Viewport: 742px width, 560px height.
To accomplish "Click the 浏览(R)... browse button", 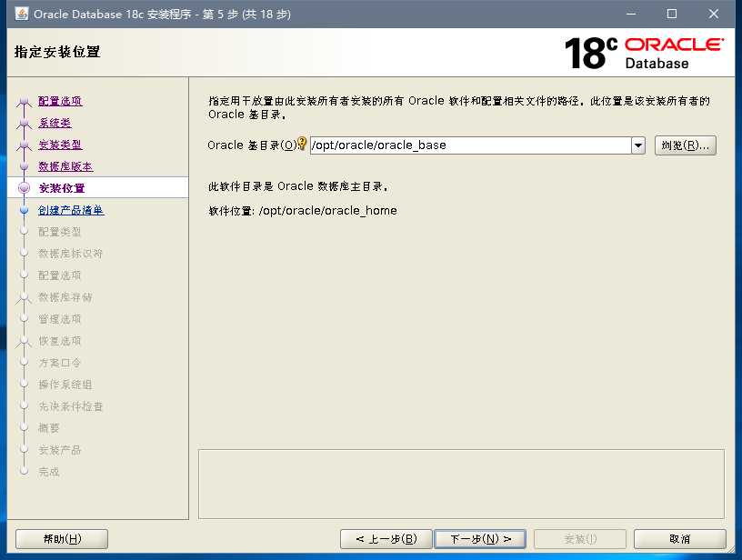I will coord(686,145).
